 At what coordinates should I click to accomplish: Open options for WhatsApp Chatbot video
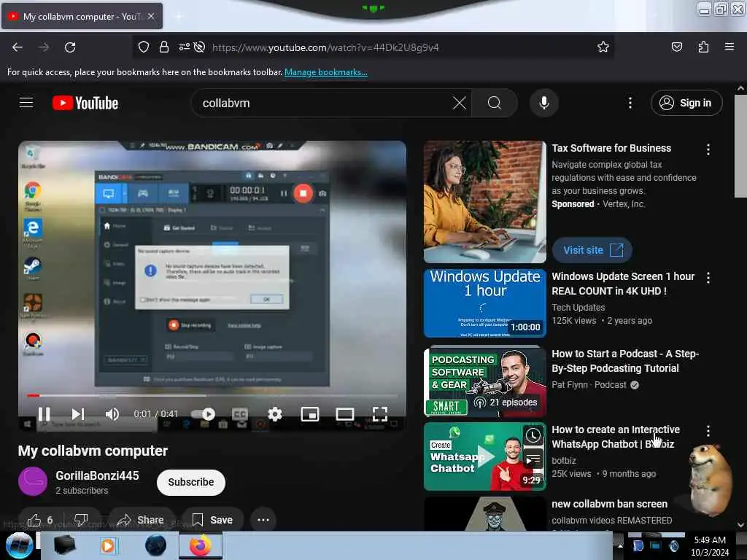coord(708,431)
